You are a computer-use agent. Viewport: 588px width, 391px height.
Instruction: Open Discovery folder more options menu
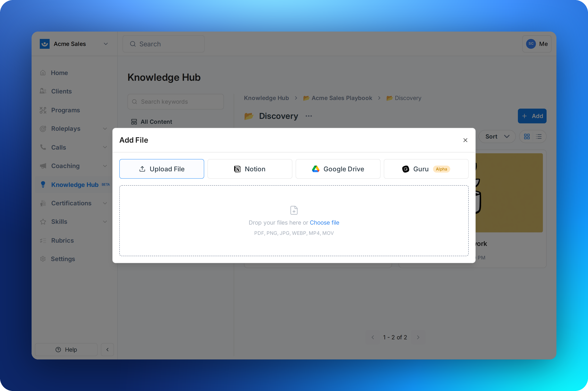tap(309, 116)
